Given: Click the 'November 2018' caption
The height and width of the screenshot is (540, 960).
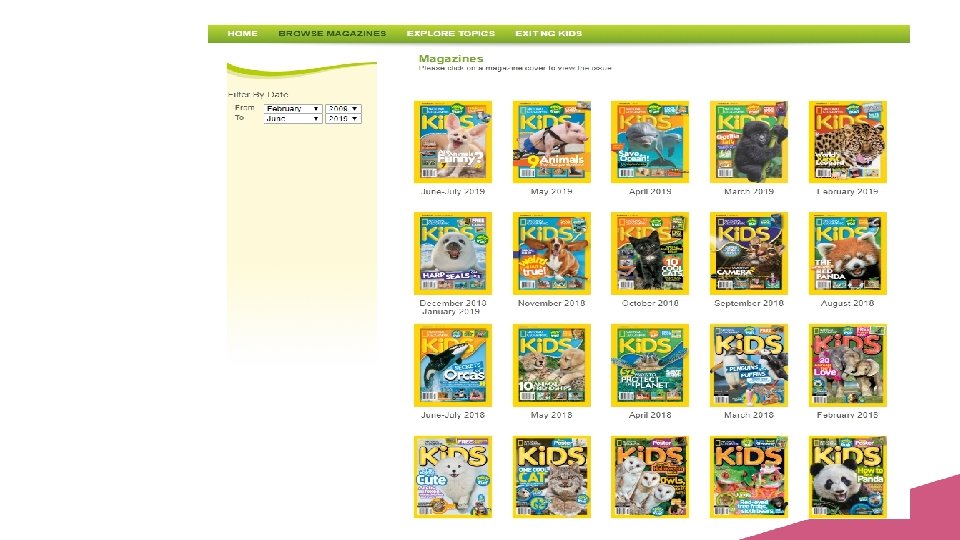Looking at the screenshot, I should 552,303.
